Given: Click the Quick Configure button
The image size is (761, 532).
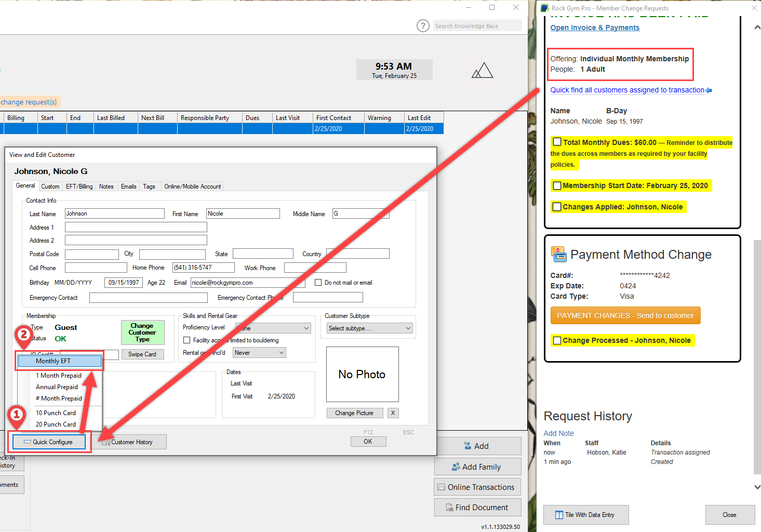Looking at the screenshot, I should 49,442.
